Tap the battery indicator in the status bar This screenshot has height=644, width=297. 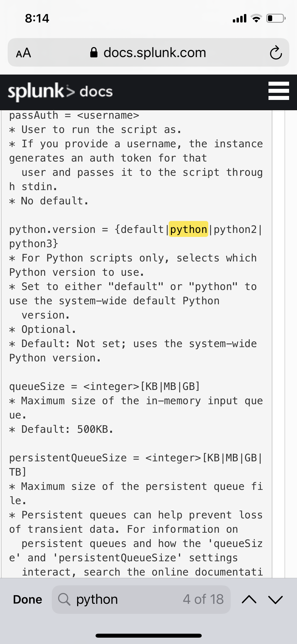coord(275,18)
